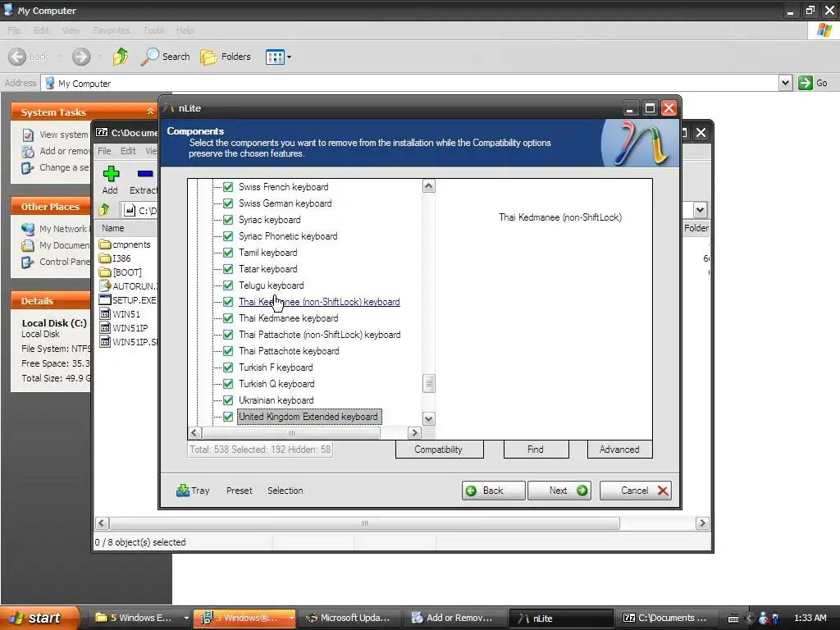Click the Up folder icon in My Computer toolbar
Screen dimensions: 840x630
(121, 57)
